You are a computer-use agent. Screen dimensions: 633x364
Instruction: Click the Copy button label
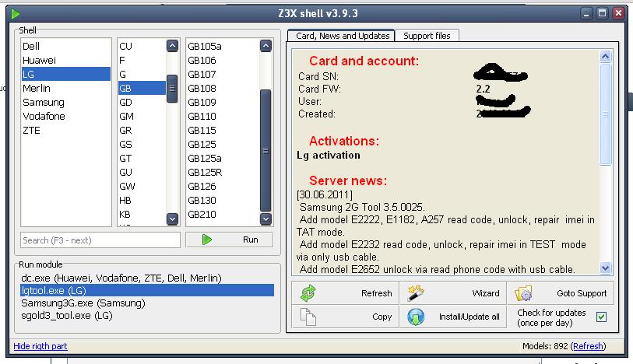(x=382, y=317)
